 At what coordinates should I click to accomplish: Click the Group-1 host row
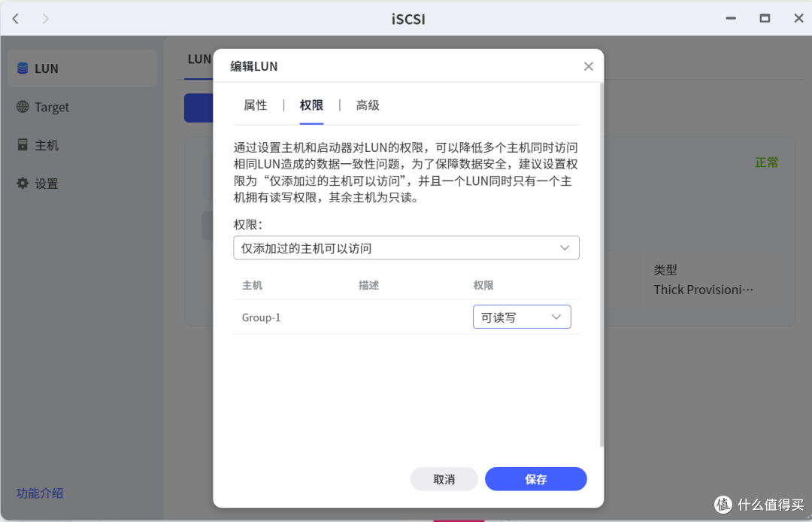tap(406, 317)
